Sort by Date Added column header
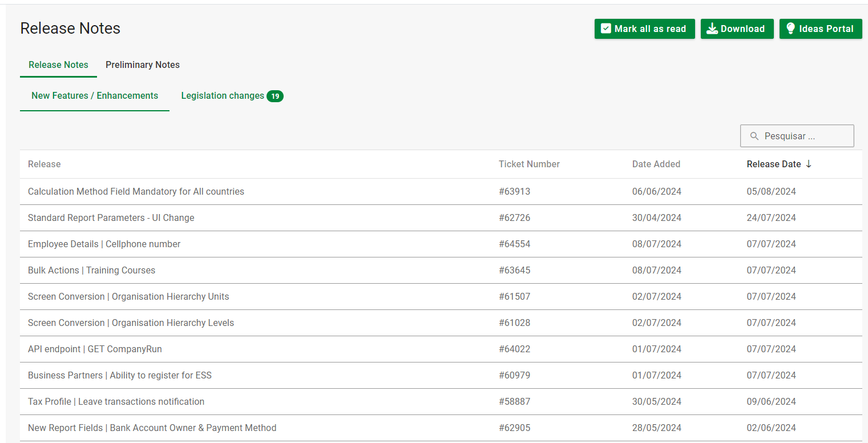The image size is (868, 443). [656, 164]
